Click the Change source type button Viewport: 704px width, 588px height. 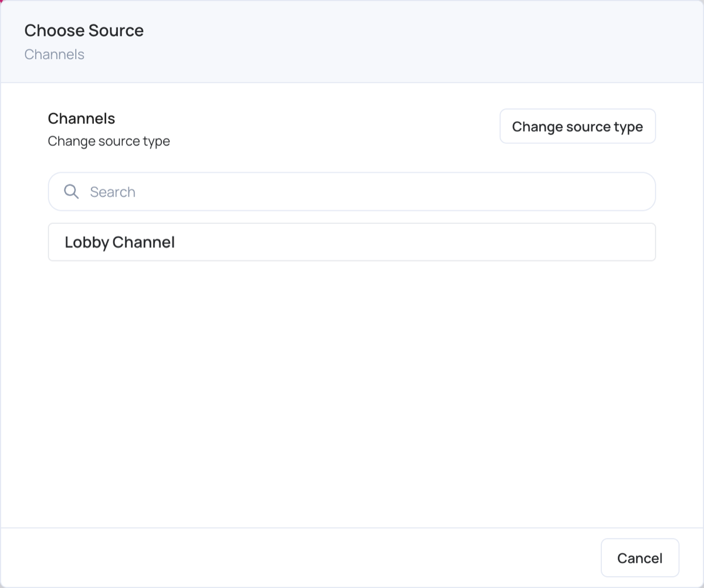pyautogui.click(x=577, y=126)
